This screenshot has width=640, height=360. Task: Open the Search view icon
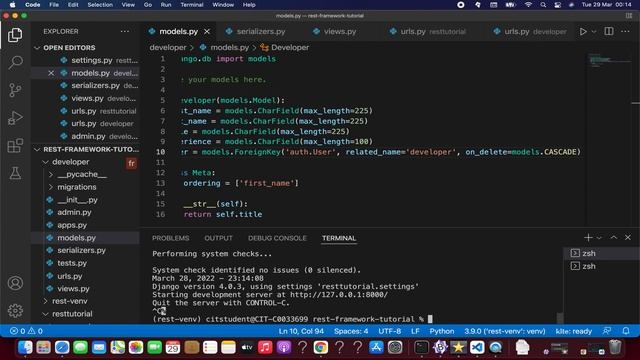coord(15,62)
